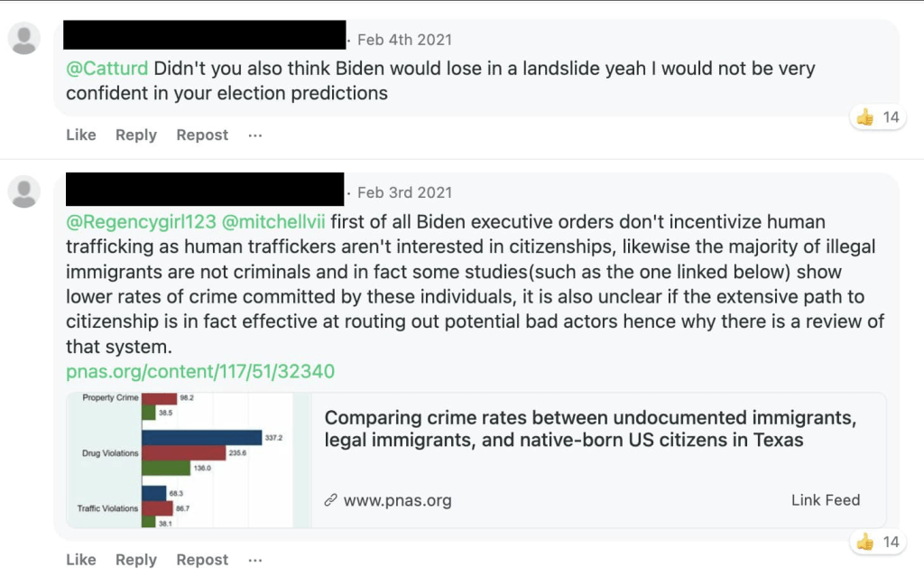This screenshot has height=577, width=924.
Task: Open the @mitchellvii mention
Action: coord(273,221)
